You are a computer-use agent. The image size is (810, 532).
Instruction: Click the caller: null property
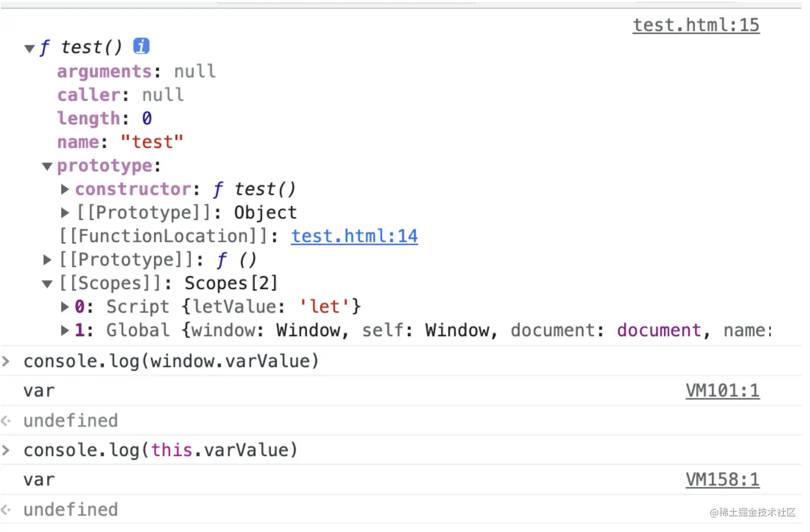[120, 95]
